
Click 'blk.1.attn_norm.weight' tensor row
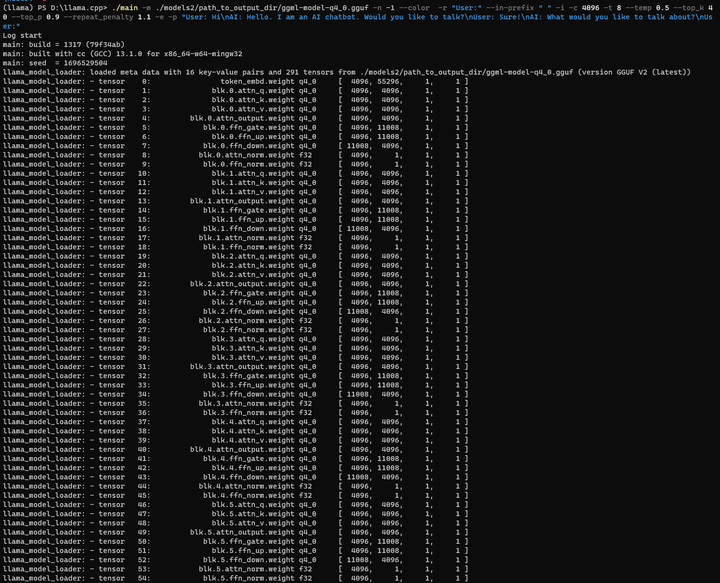pos(235,238)
